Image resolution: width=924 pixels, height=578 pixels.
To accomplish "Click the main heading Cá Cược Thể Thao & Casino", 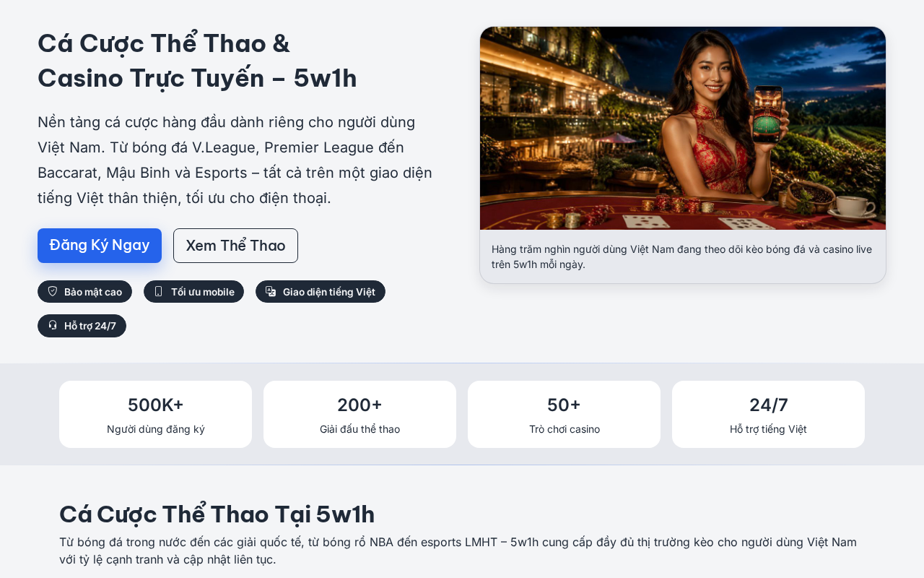I will tap(197, 61).
